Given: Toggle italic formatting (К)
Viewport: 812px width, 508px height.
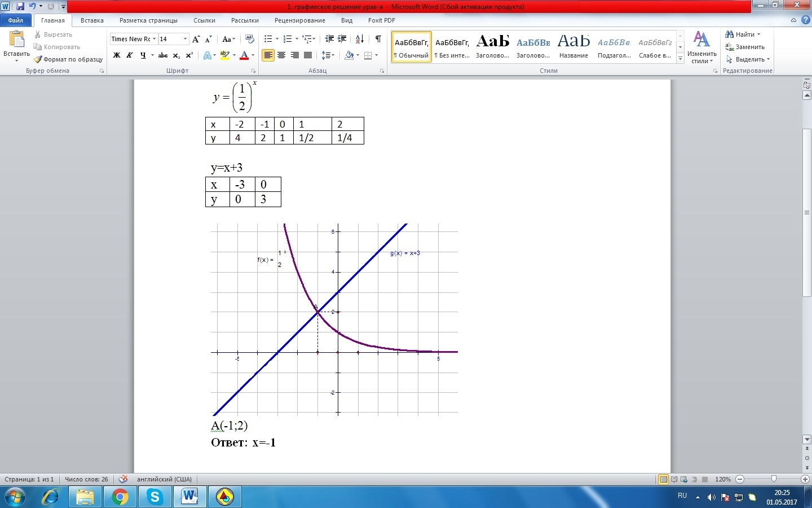Looking at the screenshot, I should (130, 55).
